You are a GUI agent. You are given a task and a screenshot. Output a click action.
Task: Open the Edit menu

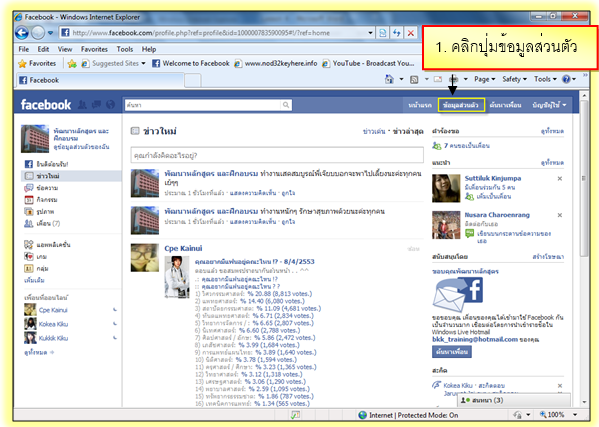tap(43, 49)
